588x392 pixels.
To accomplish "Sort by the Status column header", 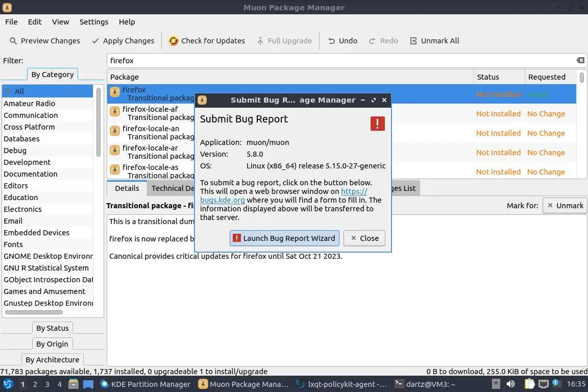I will click(499, 77).
